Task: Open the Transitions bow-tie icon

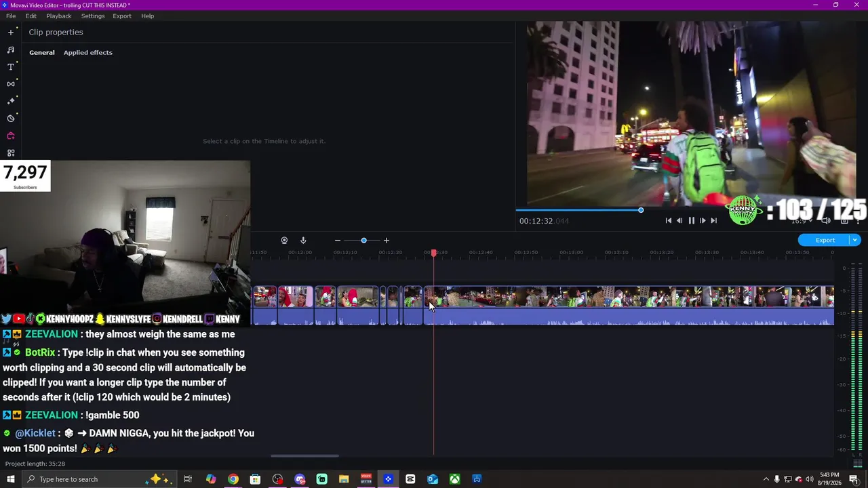Action: [10, 83]
